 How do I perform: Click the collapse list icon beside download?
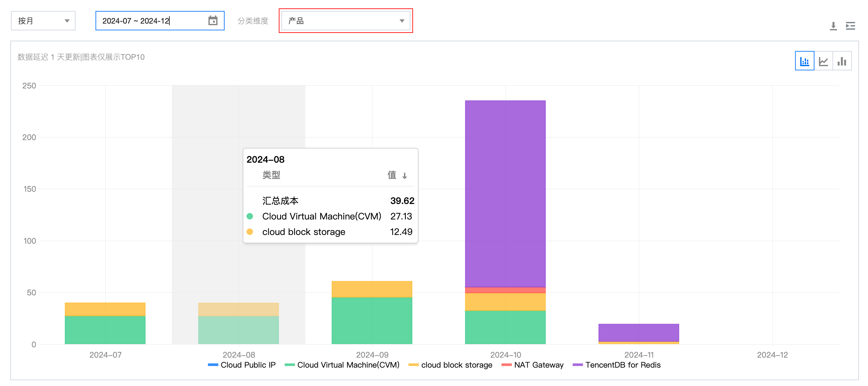point(850,26)
